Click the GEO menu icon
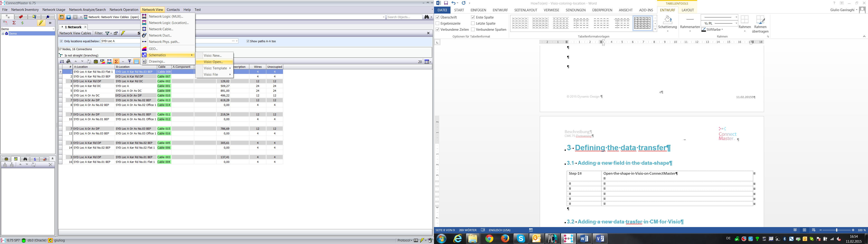The width and height of the screenshot is (868, 244). click(x=144, y=49)
